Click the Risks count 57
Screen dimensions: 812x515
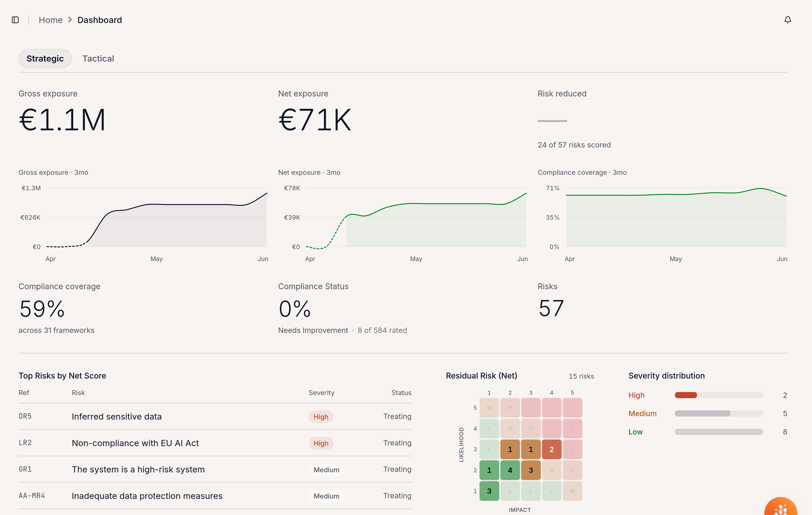point(551,308)
